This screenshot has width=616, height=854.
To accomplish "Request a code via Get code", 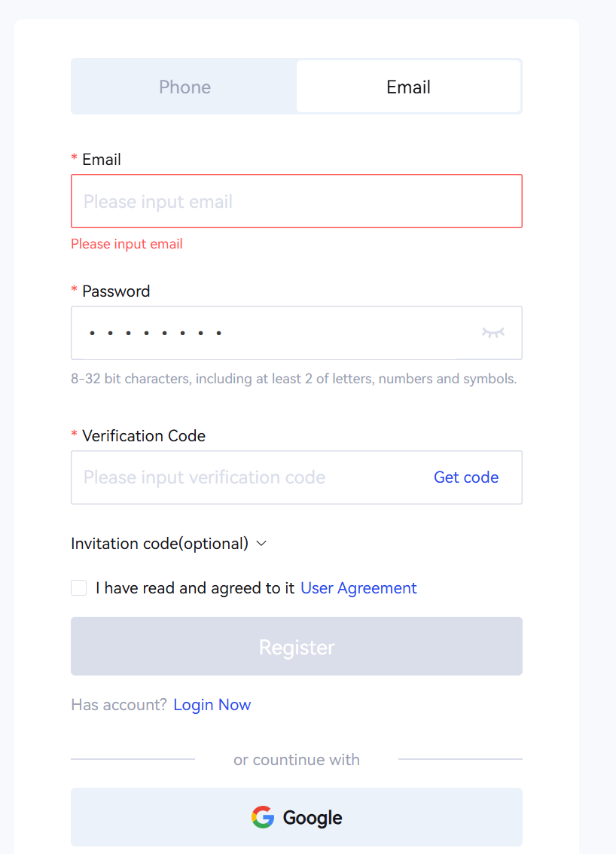I will [x=466, y=477].
